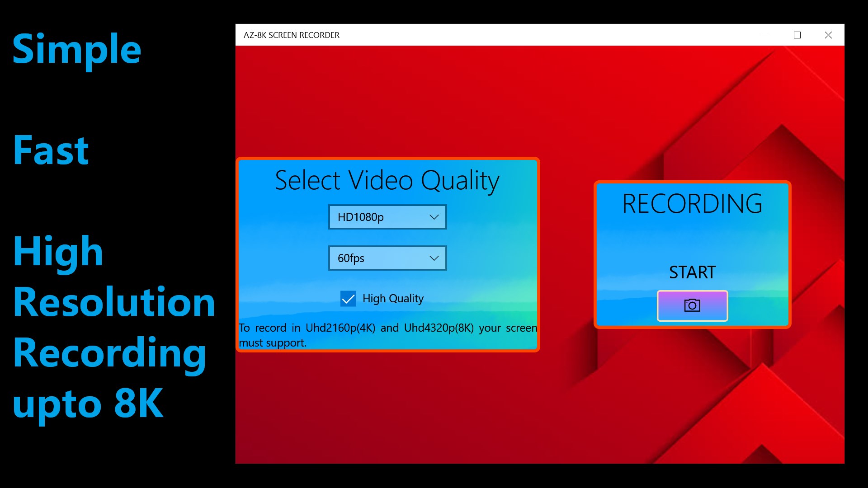Close the AZ-8K Screen Recorder window
Image resolution: width=868 pixels, height=488 pixels.
828,35
